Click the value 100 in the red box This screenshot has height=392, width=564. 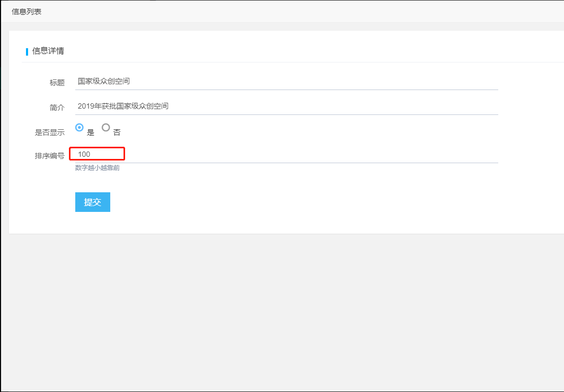84,154
